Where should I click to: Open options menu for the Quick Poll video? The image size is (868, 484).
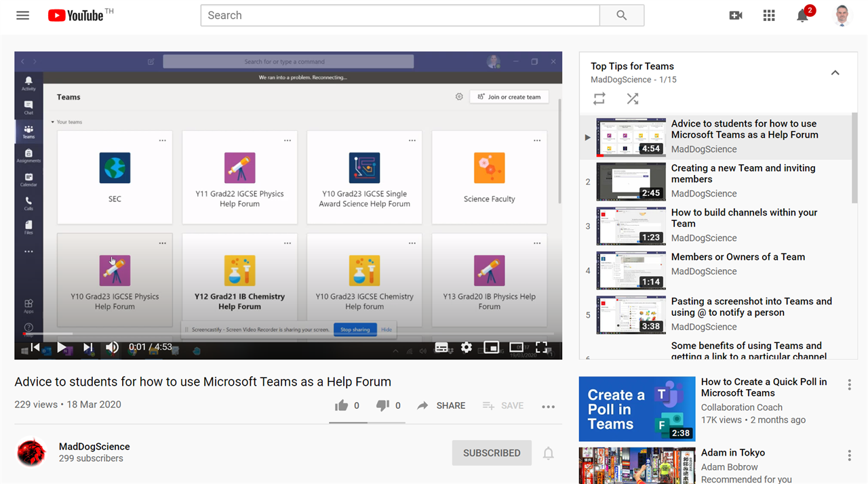tap(849, 385)
